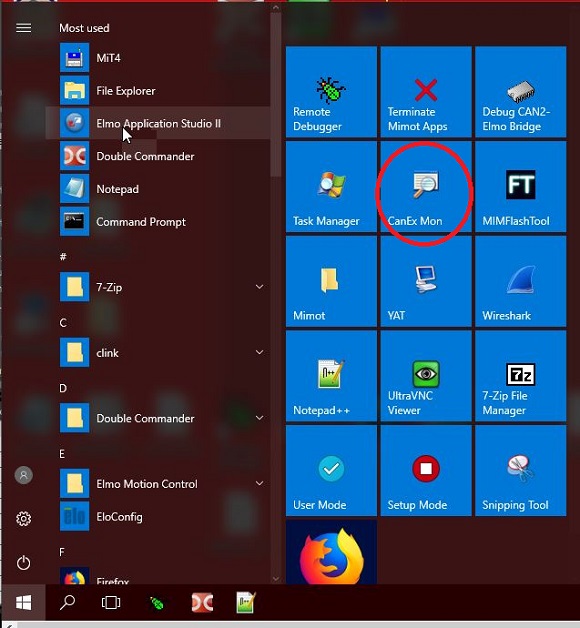Open the CanEx Mon tile
The width and height of the screenshot is (580, 628).
(426, 187)
